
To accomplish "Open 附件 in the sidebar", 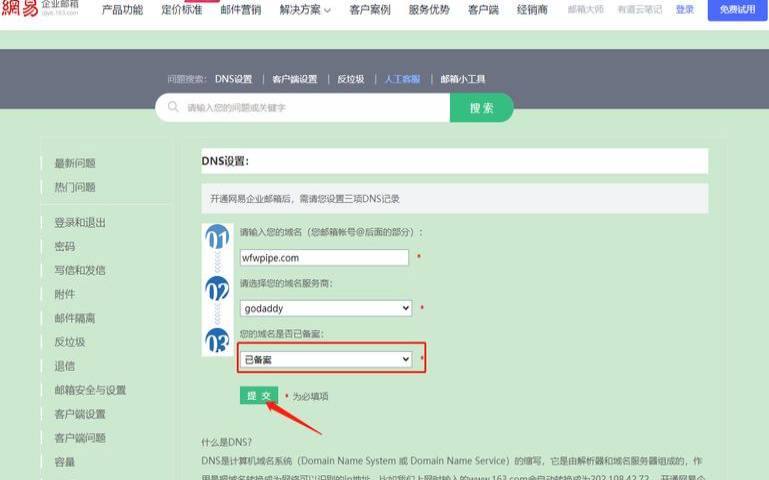I will (x=65, y=294).
